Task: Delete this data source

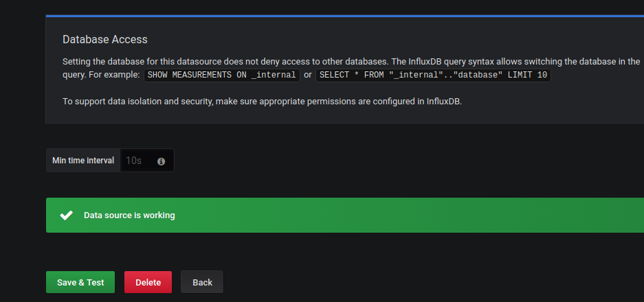Action: [148, 282]
